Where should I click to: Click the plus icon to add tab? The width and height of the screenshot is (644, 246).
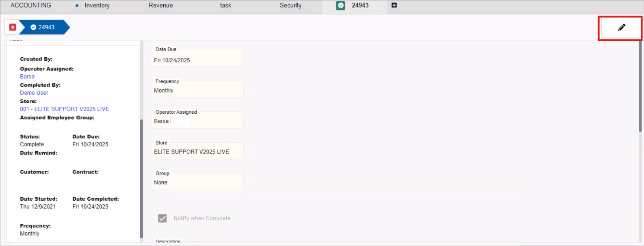pos(394,5)
